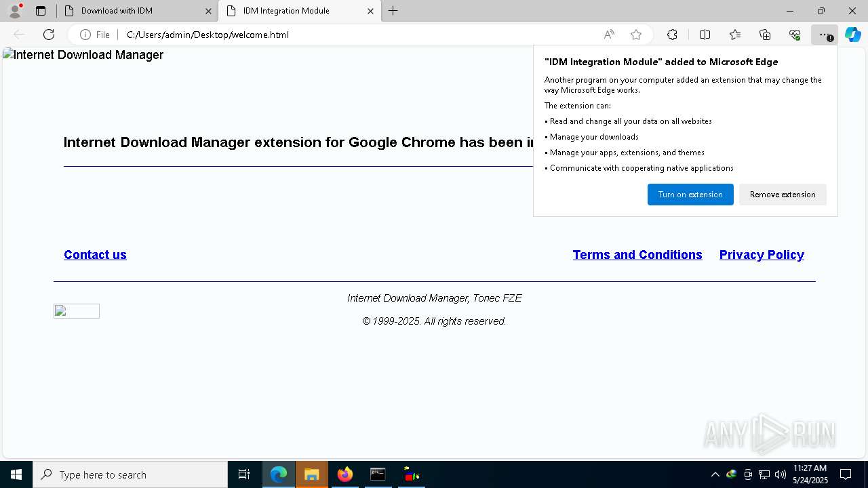Open Task View icon
This screenshot has width=868, height=488.
coord(244,474)
